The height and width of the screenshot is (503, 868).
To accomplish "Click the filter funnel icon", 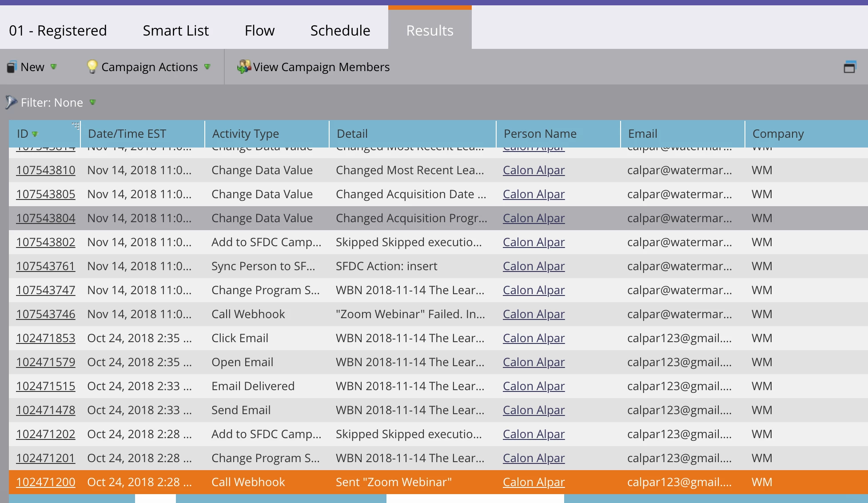I will [x=11, y=102].
